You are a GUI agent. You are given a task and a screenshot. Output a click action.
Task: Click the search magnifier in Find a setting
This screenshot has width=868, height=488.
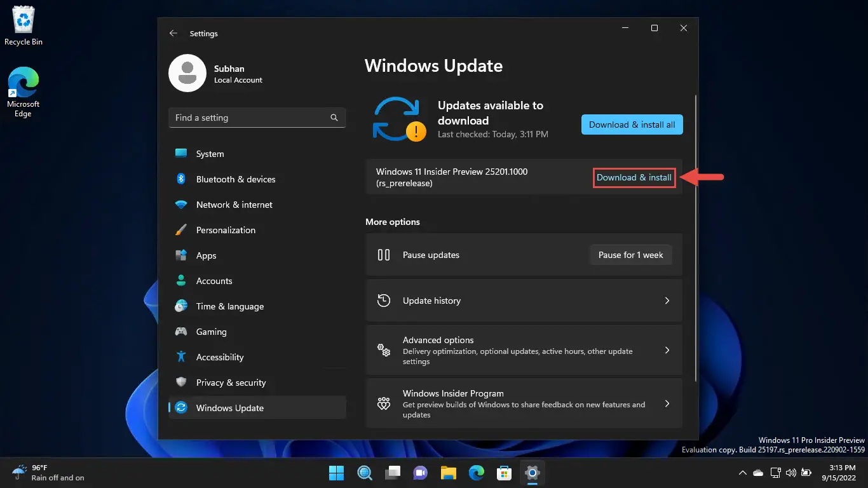[x=334, y=118]
